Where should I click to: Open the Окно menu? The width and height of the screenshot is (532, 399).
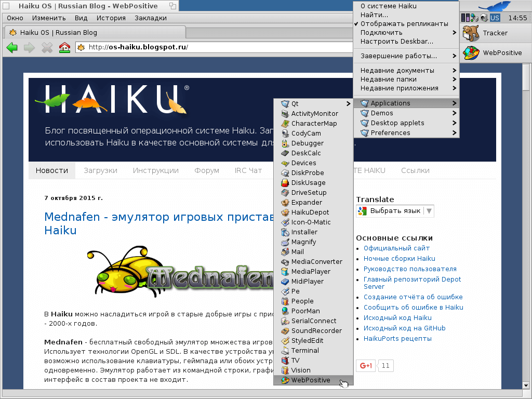[x=15, y=18]
